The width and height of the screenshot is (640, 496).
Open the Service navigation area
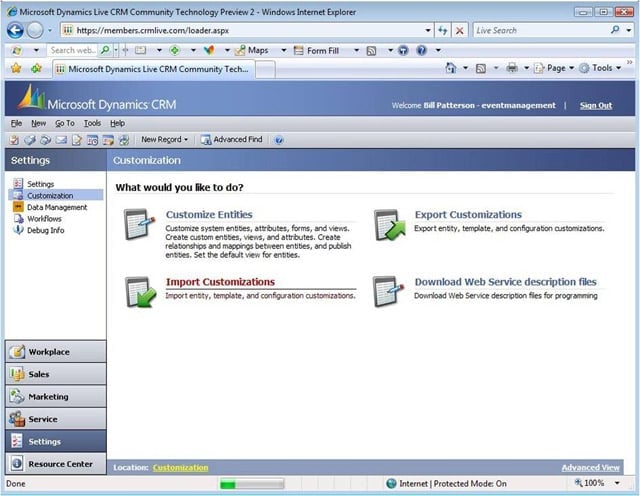pos(56,419)
